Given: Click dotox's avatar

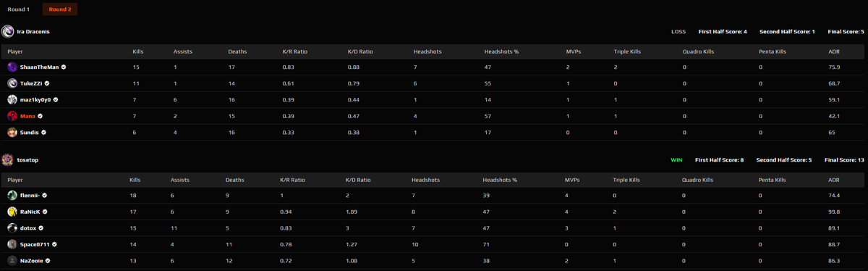Looking at the screenshot, I should (12, 228).
